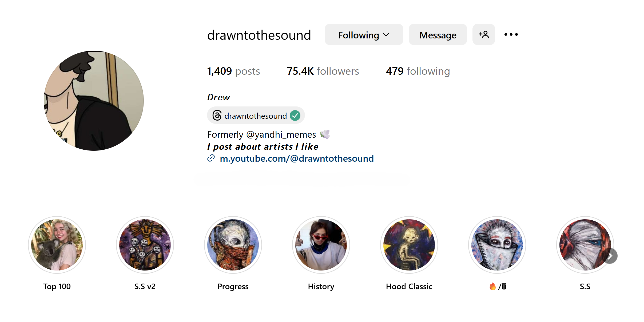Image resolution: width=644 pixels, height=322 pixels.
Task: Click the add similar accounts person icon
Action: pyautogui.click(x=483, y=35)
